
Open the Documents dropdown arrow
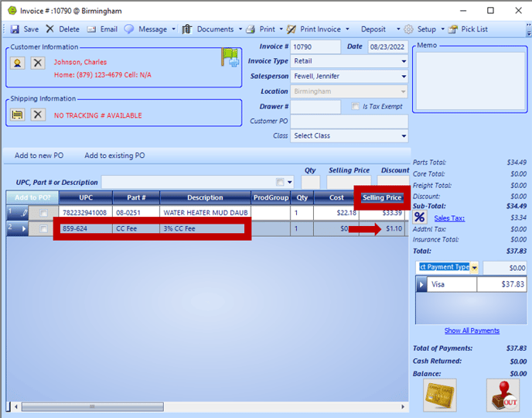[240, 29]
